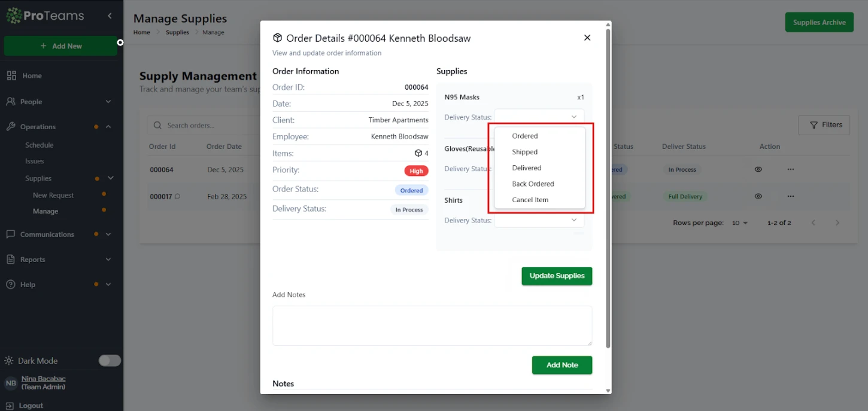The height and width of the screenshot is (411, 868).
Task: Expand the People section in sidebar
Action: click(108, 102)
